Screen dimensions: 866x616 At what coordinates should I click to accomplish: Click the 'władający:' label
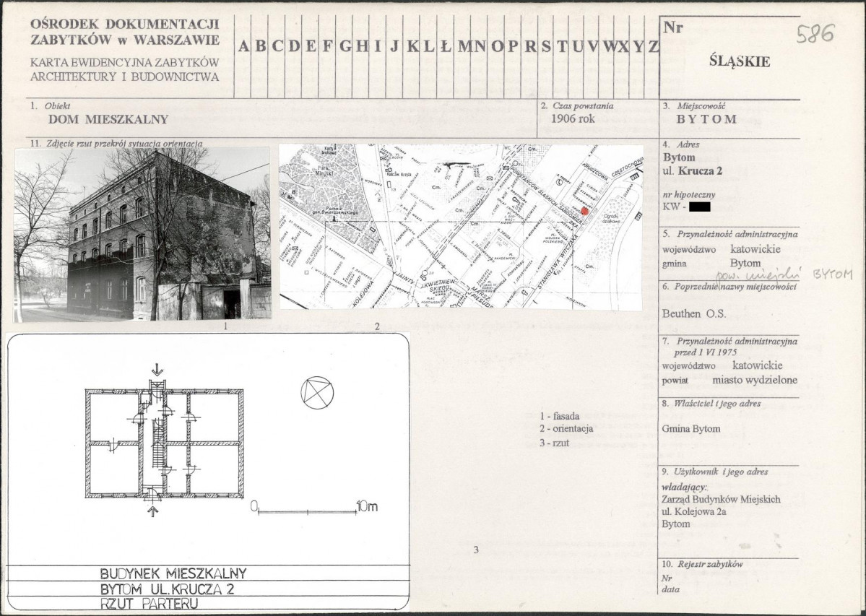(684, 487)
